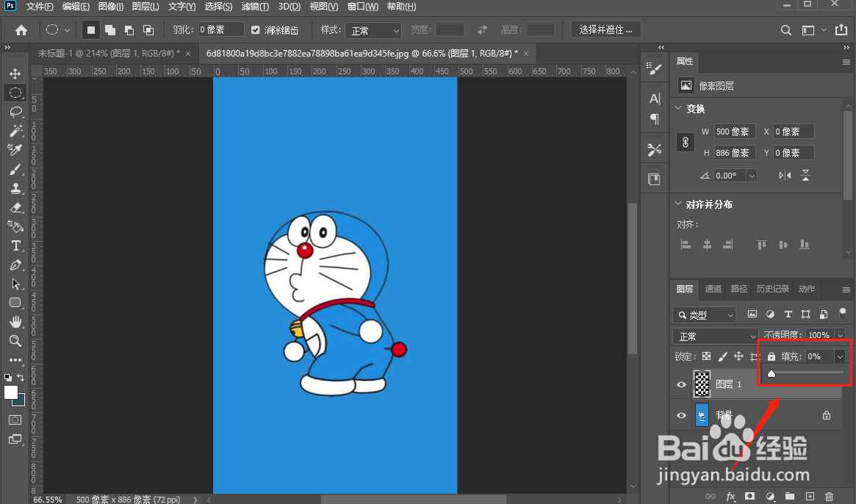This screenshot has width=856, height=504.
Task: Choose the Magic Wand tool
Action: [16, 131]
